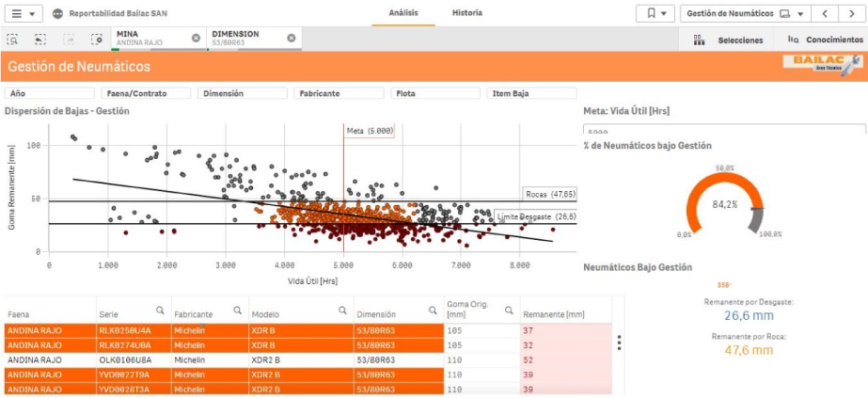This screenshot has width=868, height=398.
Task: Clear the DIMENSION 53/80R63 selection
Action: pos(292,38)
